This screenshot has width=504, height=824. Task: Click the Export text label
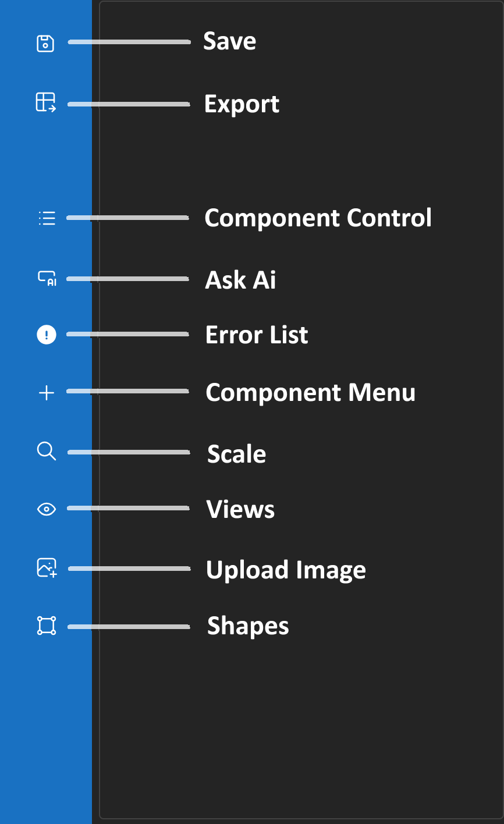(242, 104)
